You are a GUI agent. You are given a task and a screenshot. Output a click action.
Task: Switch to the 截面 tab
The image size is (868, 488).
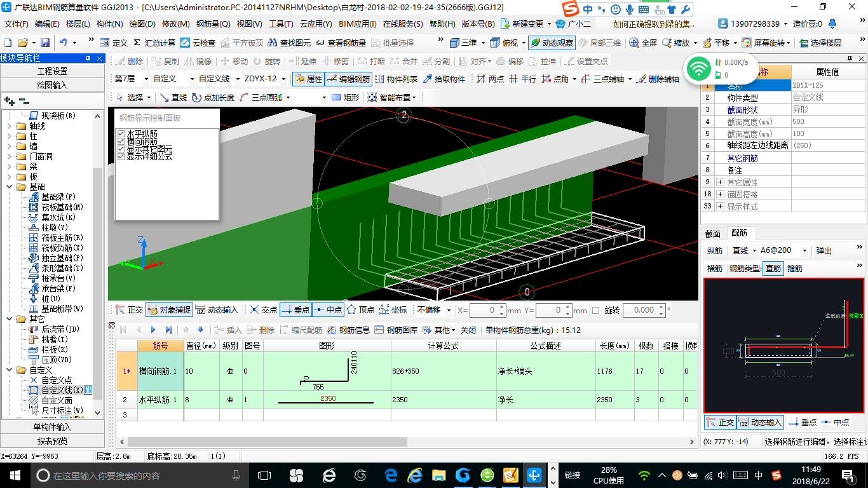pyautogui.click(x=713, y=233)
